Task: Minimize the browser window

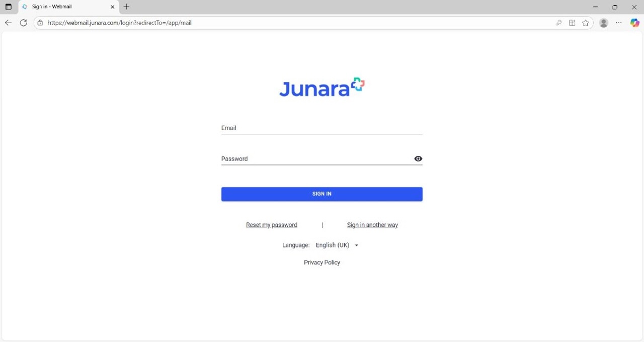Action: click(x=595, y=7)
